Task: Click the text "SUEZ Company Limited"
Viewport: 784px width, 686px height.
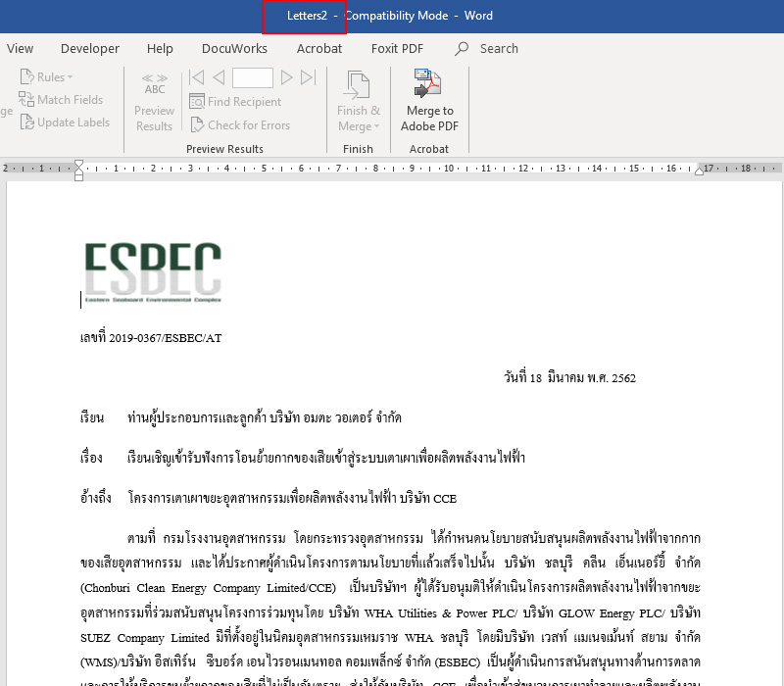Action: (145, 638)
